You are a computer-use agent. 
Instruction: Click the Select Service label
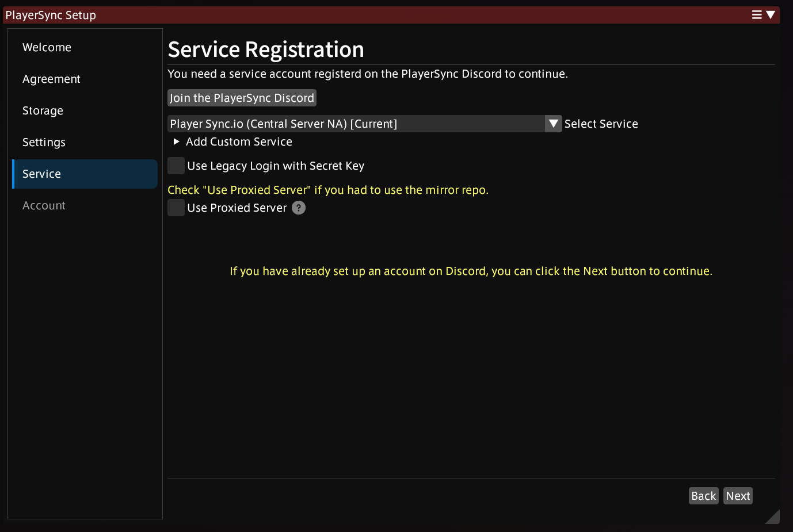601,124
